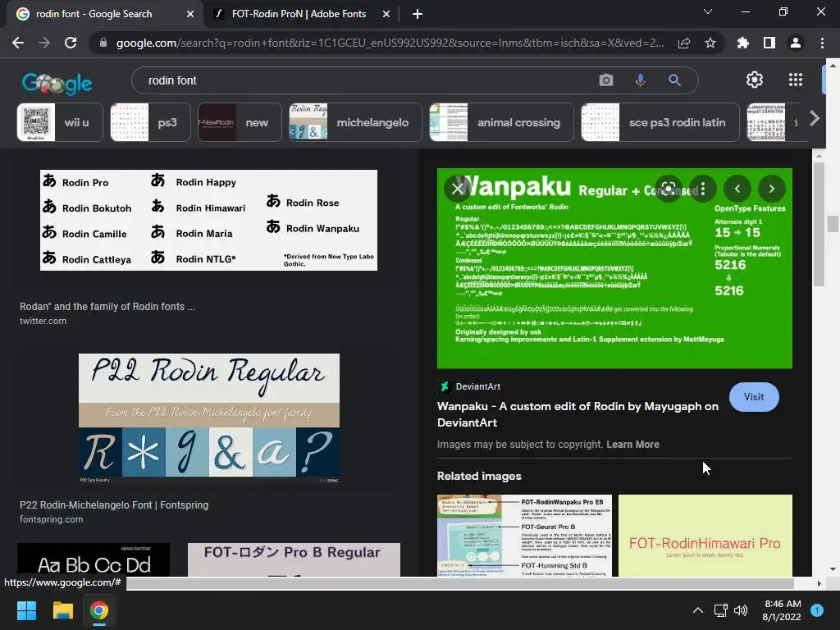The width and height of the screenshot is (840, 630).
Task: Open the DeviantArt source link
Action: point(478,387)
